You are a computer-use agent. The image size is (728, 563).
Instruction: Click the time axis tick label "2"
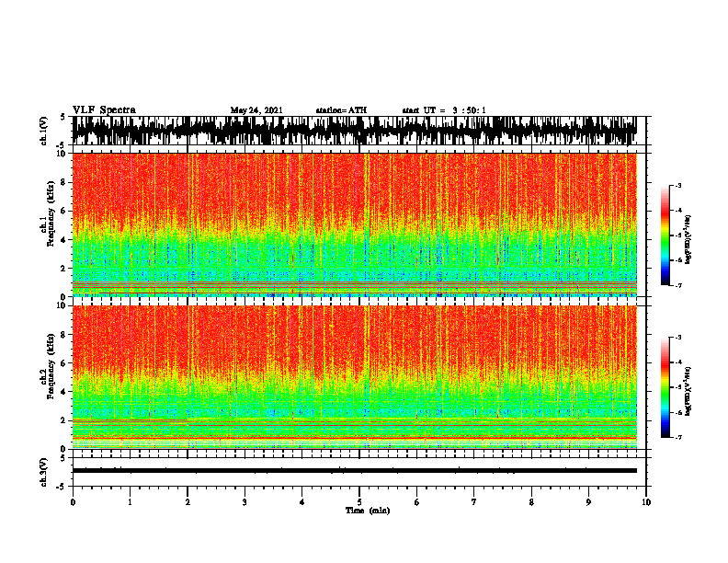click(x=188, y=502)
